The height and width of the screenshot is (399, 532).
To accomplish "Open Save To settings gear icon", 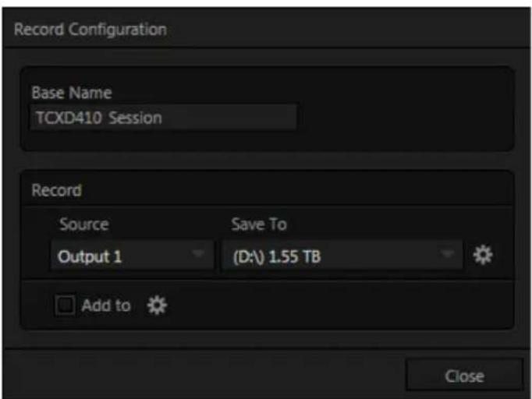I will tap(482, 255).
